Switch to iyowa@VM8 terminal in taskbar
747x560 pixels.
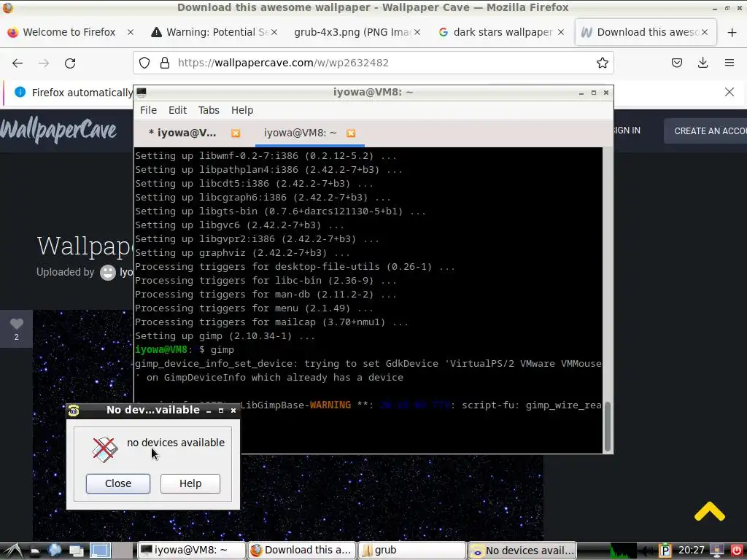[192, 551]
